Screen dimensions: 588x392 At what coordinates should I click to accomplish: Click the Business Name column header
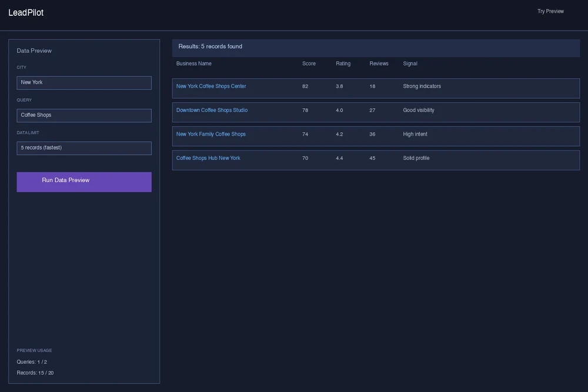(194, 63)
